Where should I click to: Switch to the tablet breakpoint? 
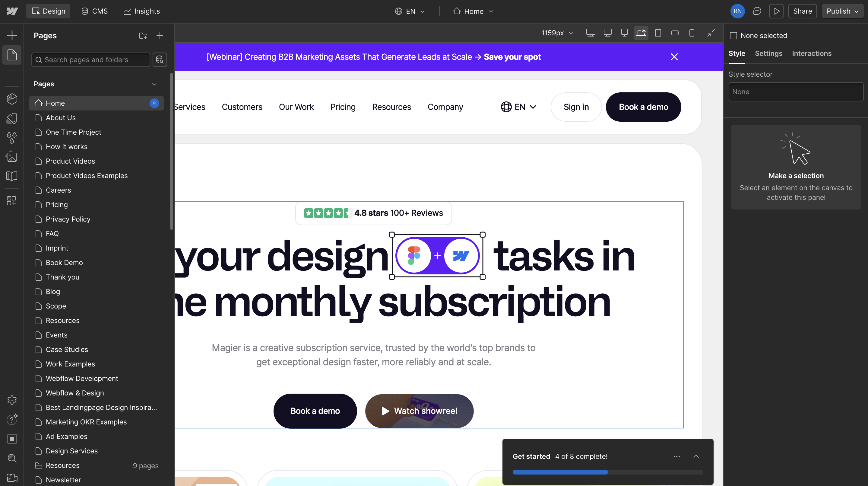pyautogui.click(x=658, y=33)
